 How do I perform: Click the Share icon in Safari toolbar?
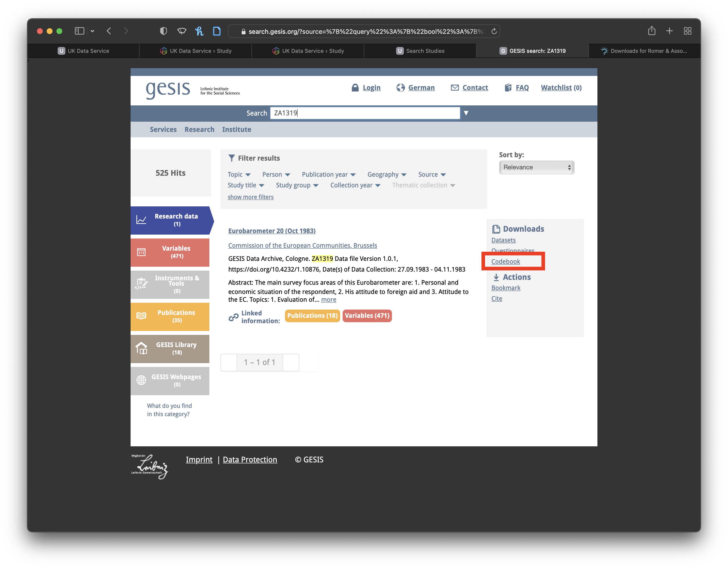pyautogui.click(x=652, y=31)
